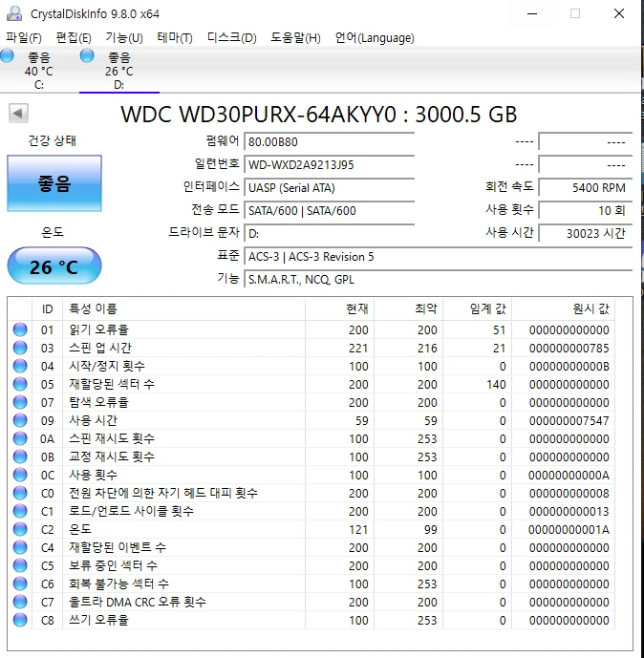Open the 도움말(H) menu
The height and width of the screenshot is (658, 644).
tap(295, 38)
